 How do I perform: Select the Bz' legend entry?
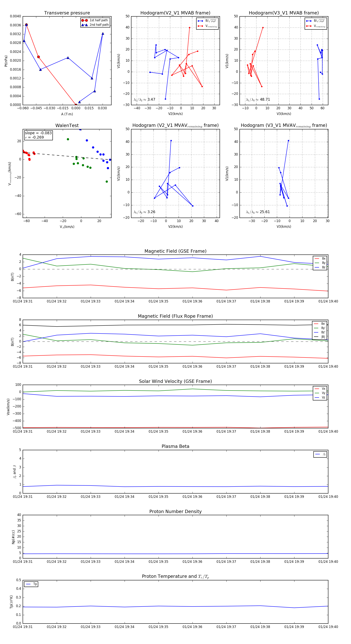coord(320,332)
